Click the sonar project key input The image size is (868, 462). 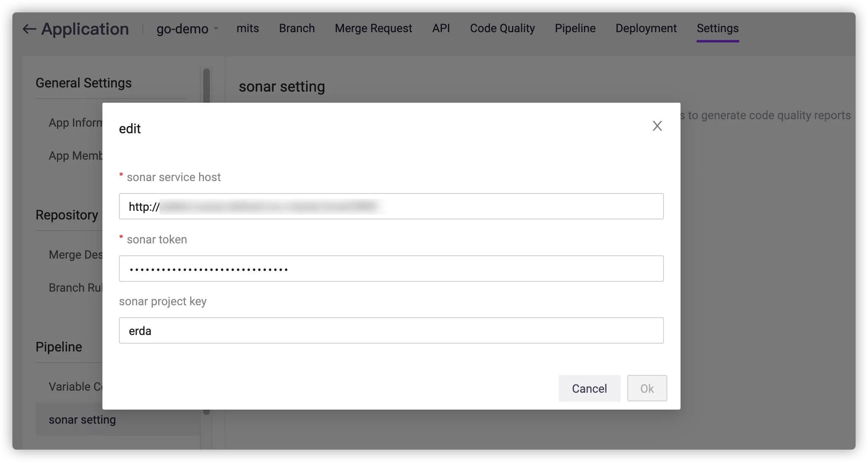point(391,330)
